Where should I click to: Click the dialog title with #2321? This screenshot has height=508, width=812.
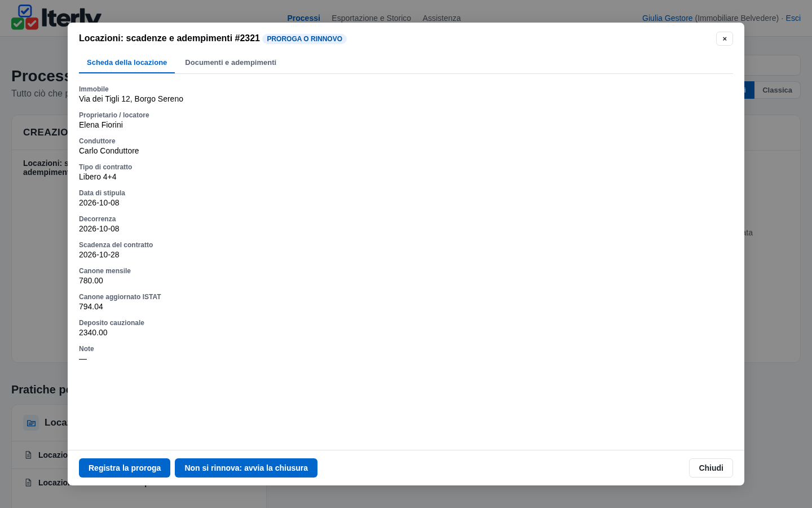coord(169,38)
